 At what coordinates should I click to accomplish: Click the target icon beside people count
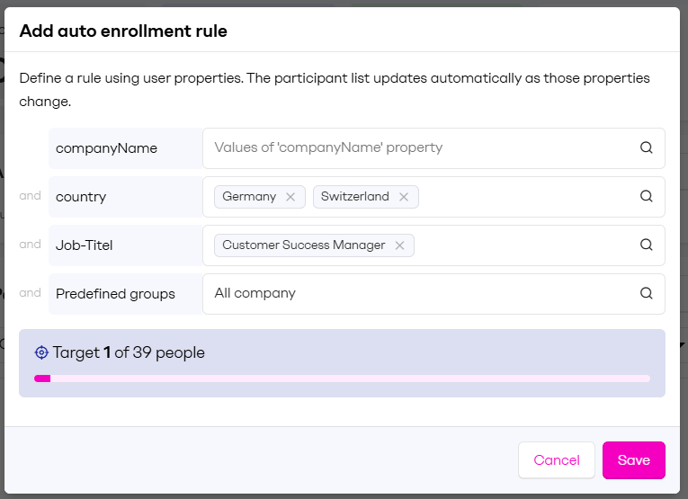[x=42, y=353]
